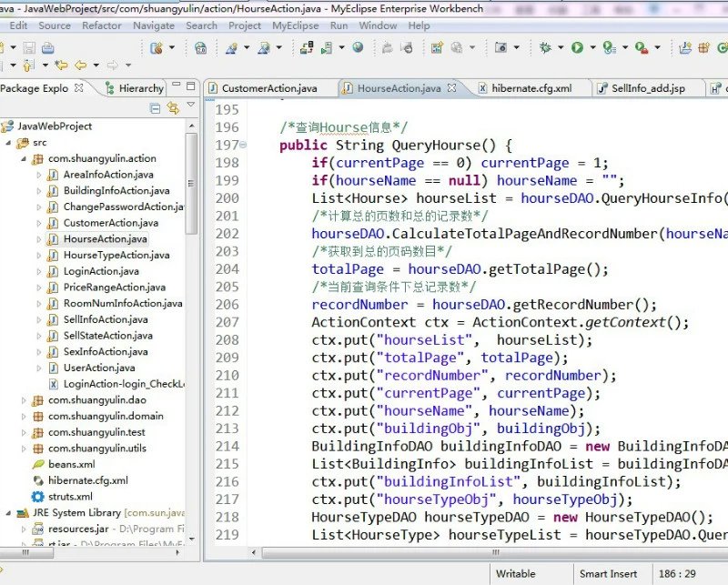728x585 pixels.
Task: Click the deploy-to-server icon
Action: coord(307,47)
